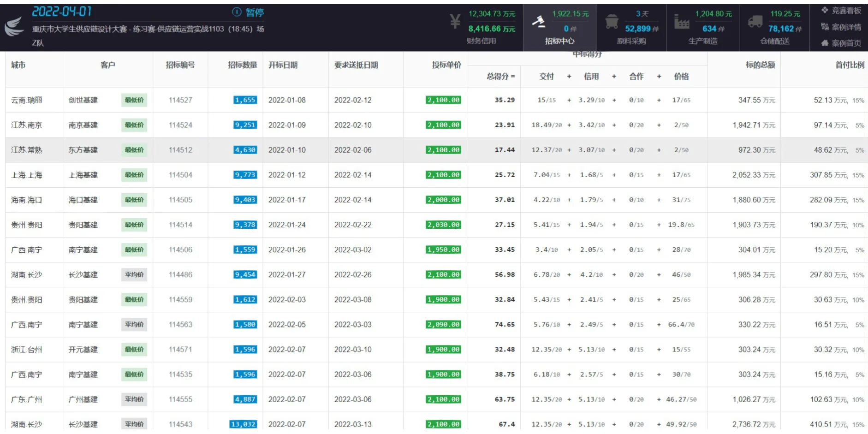
Task: Click the green bid price 1,950.00 for tender 114506
Action: [442, 250]
